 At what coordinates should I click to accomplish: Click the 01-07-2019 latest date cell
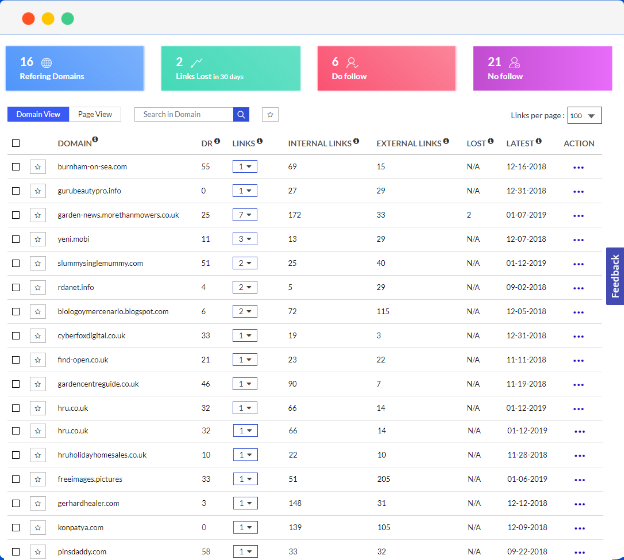(526, 215)
